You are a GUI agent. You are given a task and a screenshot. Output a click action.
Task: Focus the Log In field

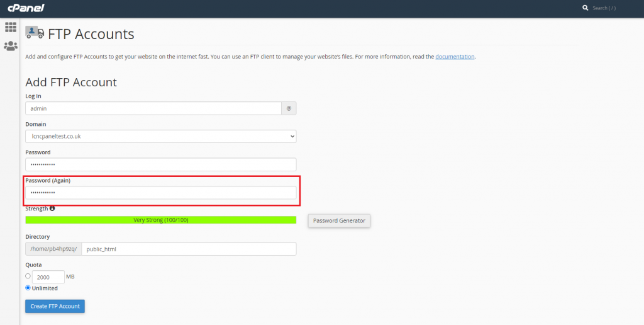153,108
